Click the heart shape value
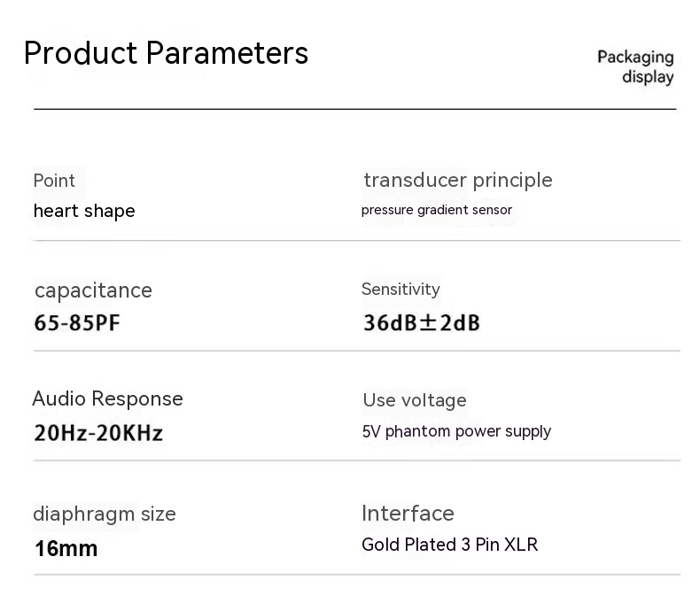Image resolution: width=700 pixels, height=611 pixels. click(x=84, y=211)
